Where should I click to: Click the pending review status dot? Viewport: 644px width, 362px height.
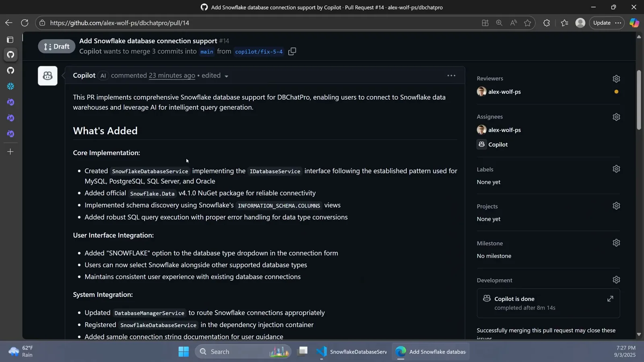[x=616, y=92]
